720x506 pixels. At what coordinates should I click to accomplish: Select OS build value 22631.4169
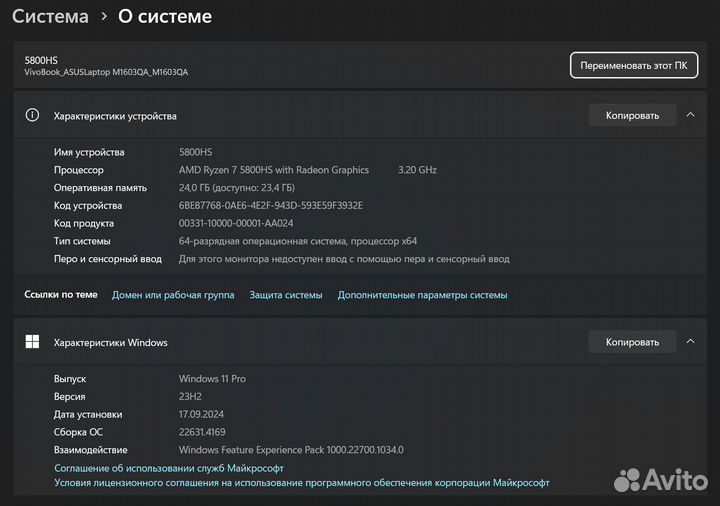(x=202, y=432)
